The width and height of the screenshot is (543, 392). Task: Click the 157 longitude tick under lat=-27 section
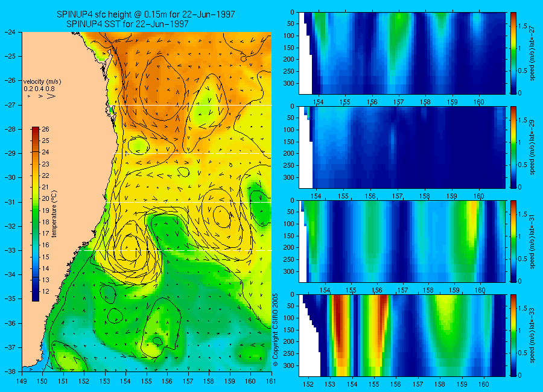(399, 102)
